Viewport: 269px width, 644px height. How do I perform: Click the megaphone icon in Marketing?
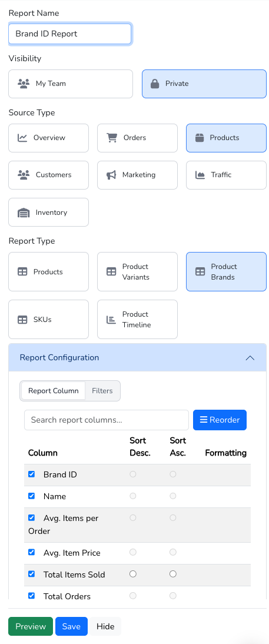pyautogui.click(x=111, y=175)
